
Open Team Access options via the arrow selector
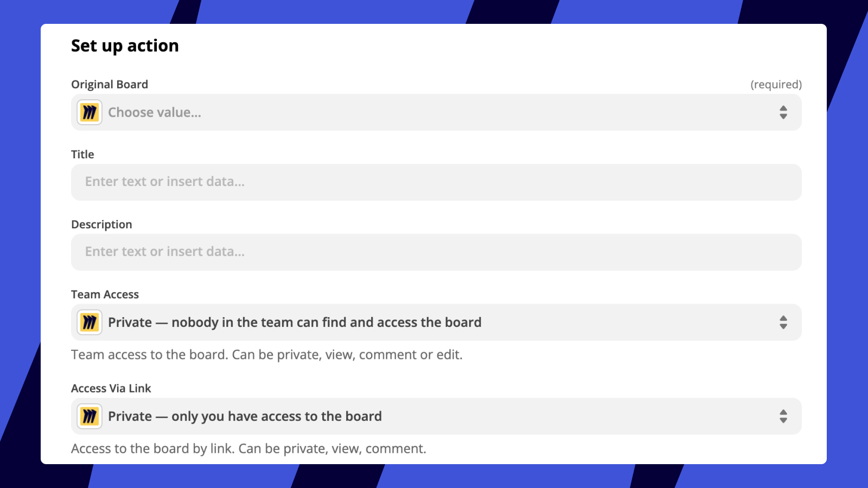(x=783, y=323)
